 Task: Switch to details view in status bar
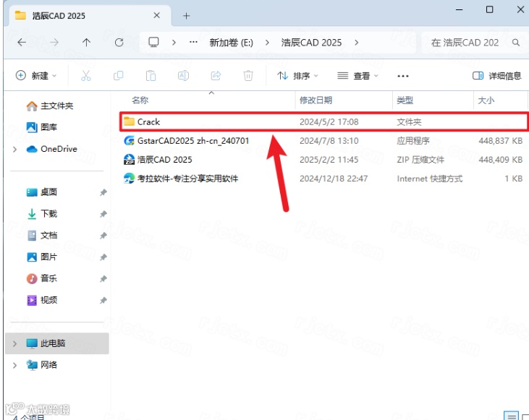tap(511, 415)
